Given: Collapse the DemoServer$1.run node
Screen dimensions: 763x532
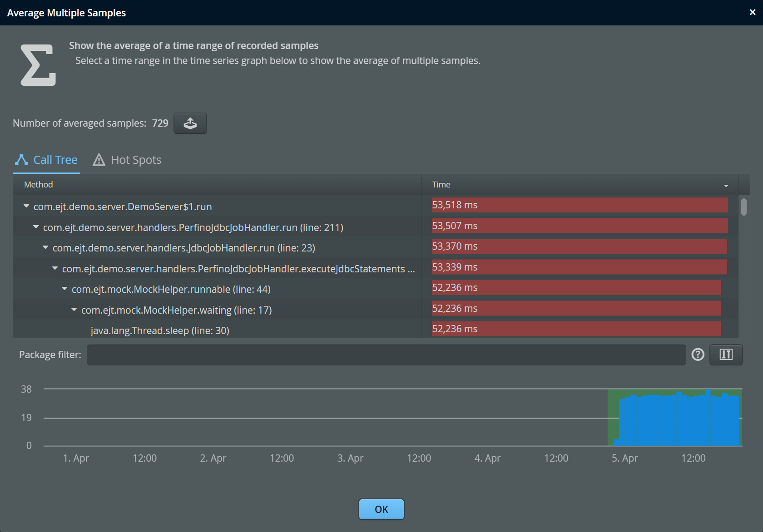Looking at the screenshot, I should point(26,207).
